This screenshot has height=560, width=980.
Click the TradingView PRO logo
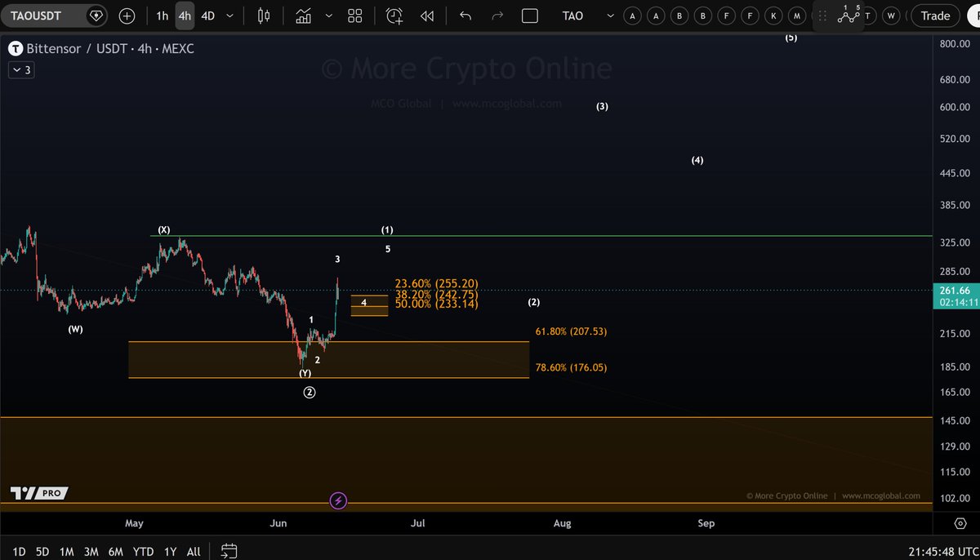[x=38, y=493]
